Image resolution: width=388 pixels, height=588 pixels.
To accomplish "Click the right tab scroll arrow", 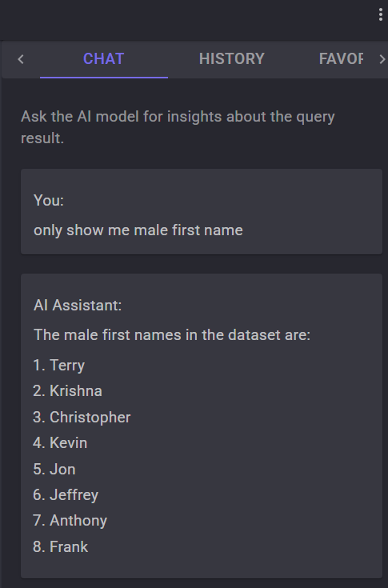I will [382, 59].
